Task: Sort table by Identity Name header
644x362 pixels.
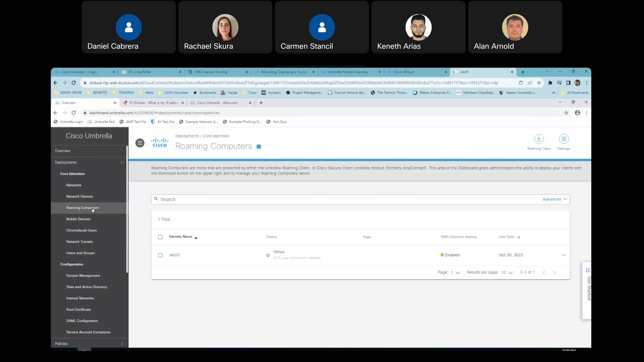Action: click(183, 237)
